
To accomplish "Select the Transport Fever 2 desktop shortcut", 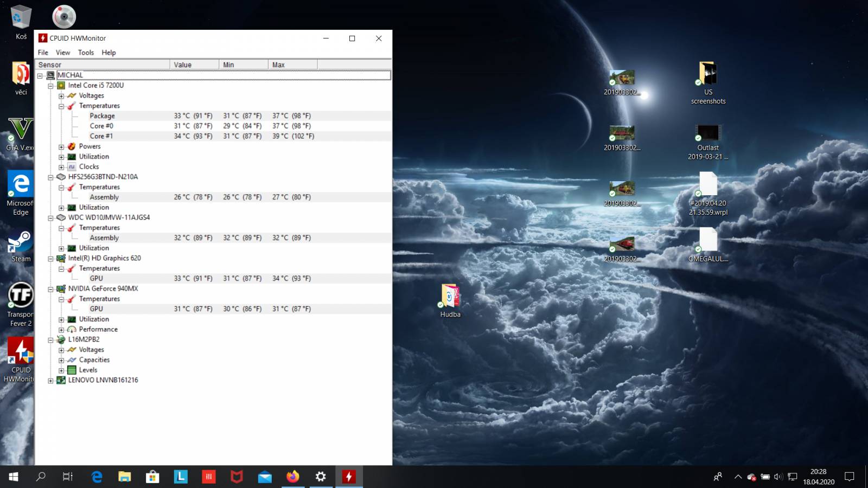I will tap(21, 304).
